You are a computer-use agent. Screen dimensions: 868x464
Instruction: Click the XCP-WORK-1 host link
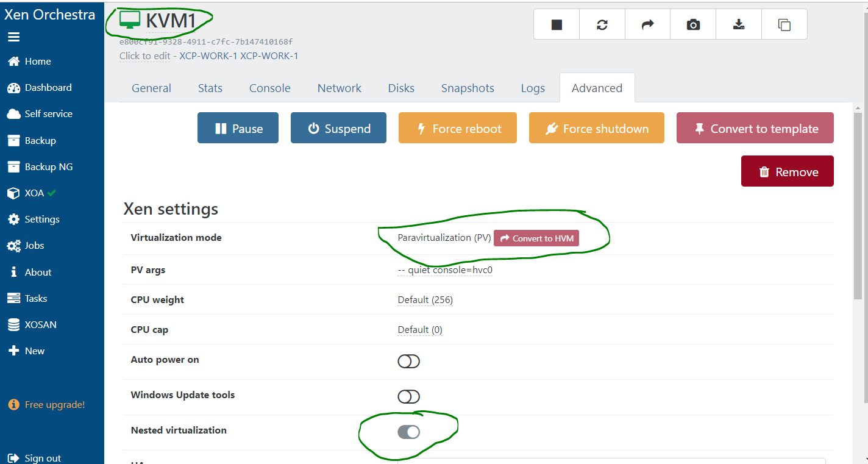[269, 56]
